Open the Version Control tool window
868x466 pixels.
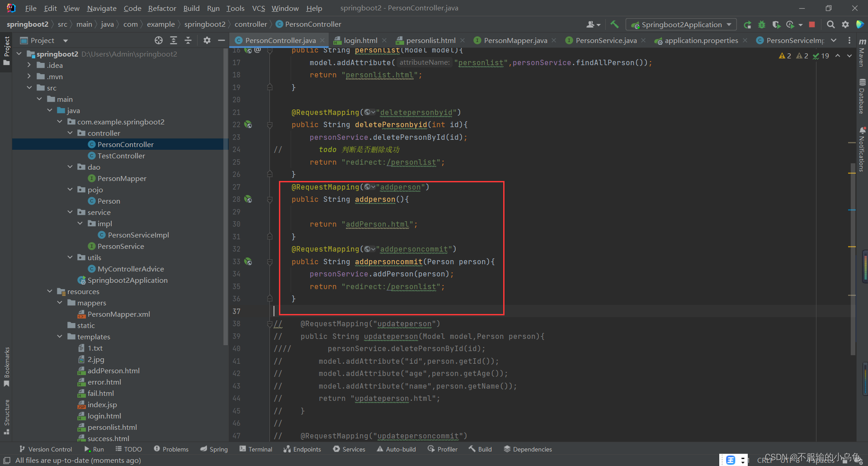[x=45, y=449]
